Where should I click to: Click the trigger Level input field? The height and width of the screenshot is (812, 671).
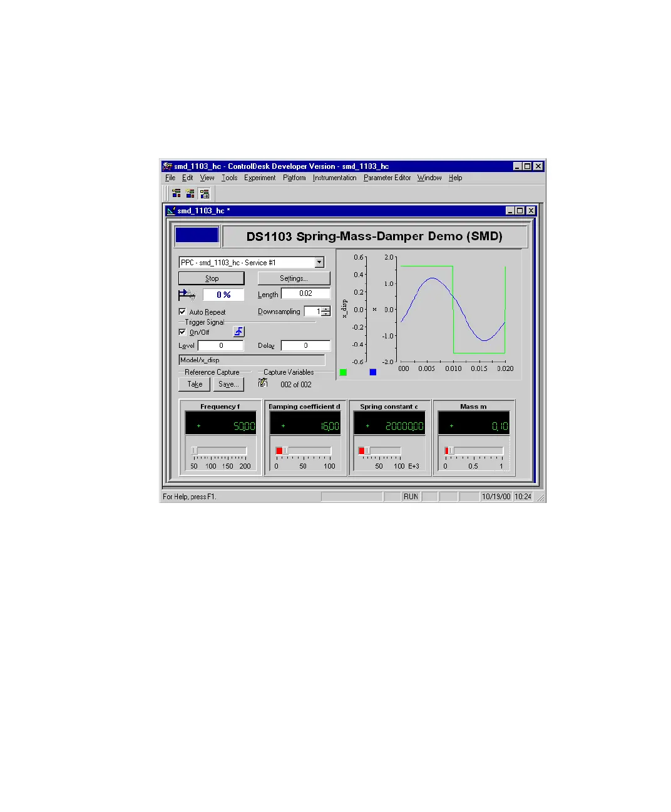(220, 345)
